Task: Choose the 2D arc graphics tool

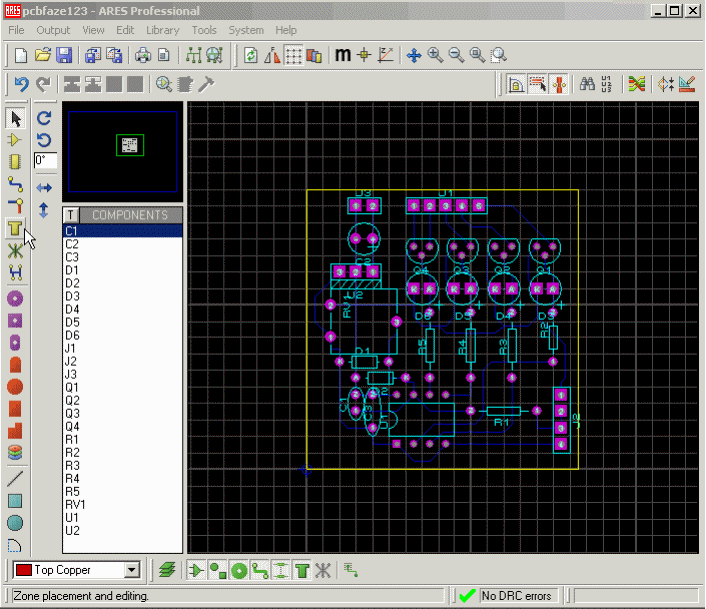Action: (15, 545)
